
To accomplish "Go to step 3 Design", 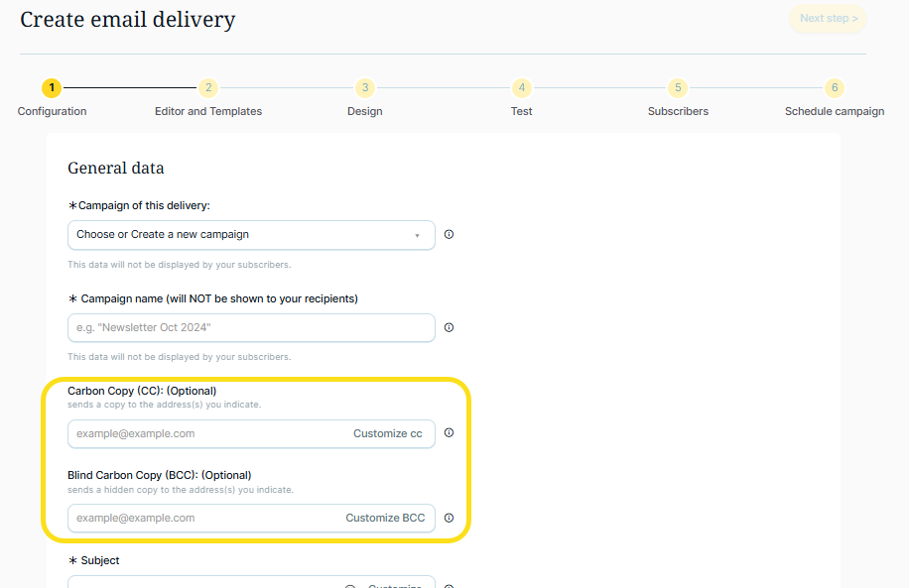I will tap(364, 88).
